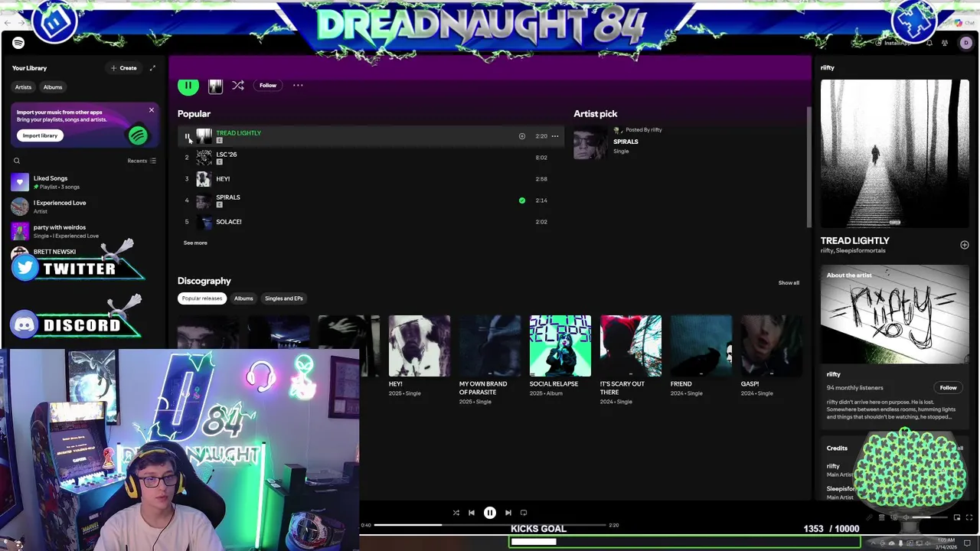Open I Experienced Love artist entry
Screen dimensions: 980x551
coord(84,207)
